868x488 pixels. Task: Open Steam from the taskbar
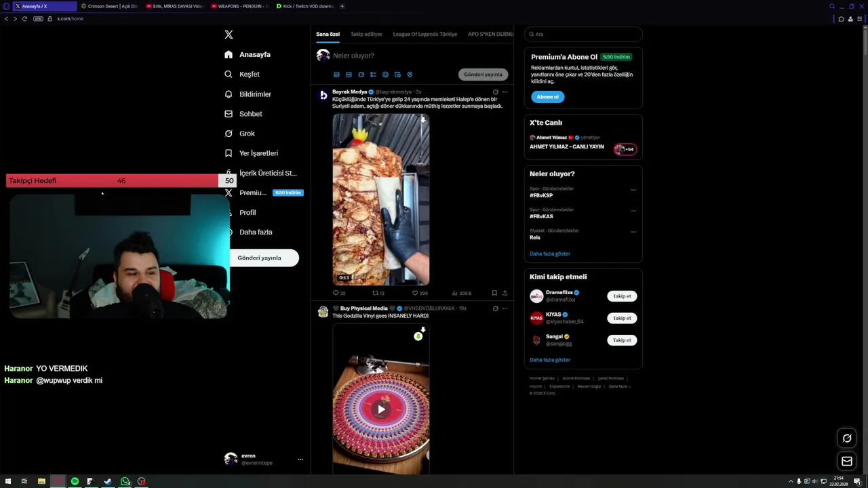click(x=108, y=481)
